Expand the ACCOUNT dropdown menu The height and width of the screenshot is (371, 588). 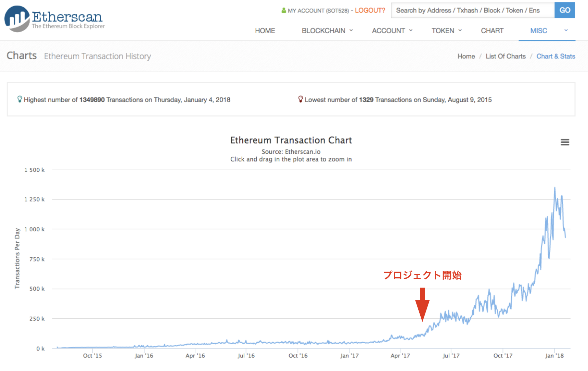[x=392, y=31]
